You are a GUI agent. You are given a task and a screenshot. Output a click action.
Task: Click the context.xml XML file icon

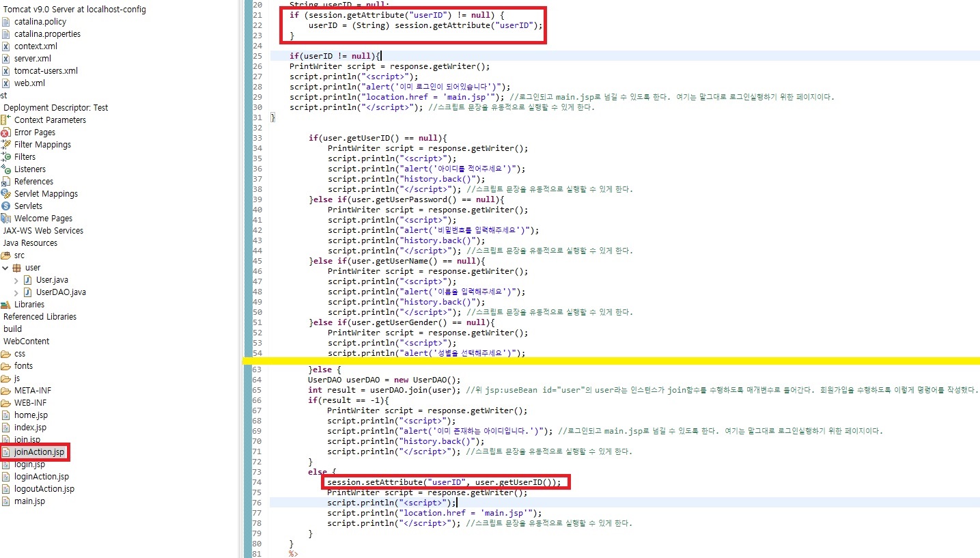pyautogui.click(x=6, y=46)
